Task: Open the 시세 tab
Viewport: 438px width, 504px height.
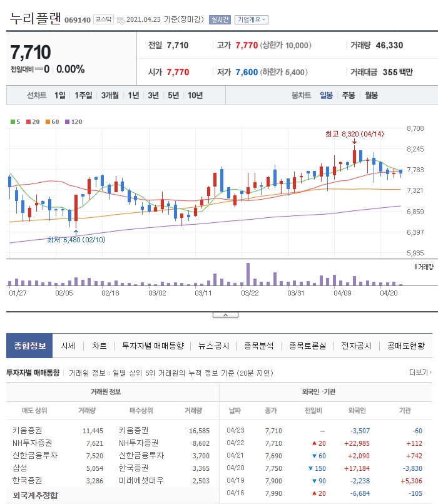Action: pos(68,346)
